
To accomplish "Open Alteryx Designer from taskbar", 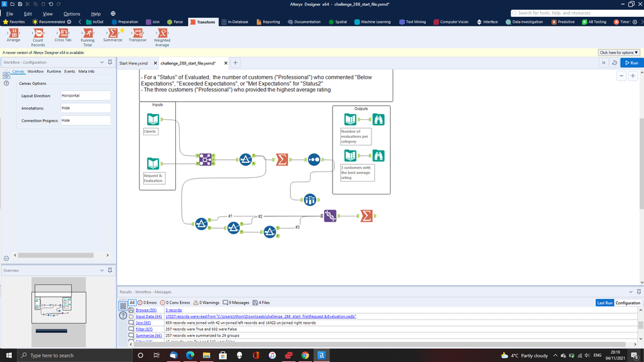I will (x=322, y=355).
